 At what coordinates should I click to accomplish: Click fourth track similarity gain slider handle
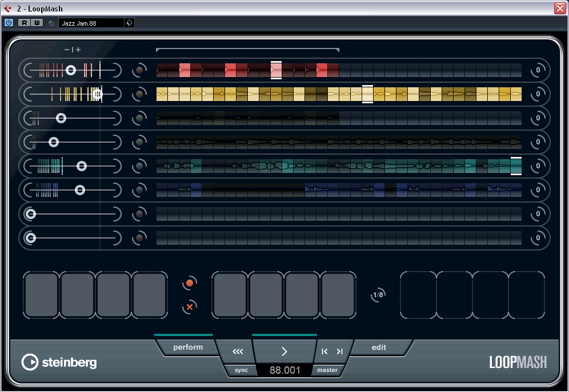tap(54, 142)
